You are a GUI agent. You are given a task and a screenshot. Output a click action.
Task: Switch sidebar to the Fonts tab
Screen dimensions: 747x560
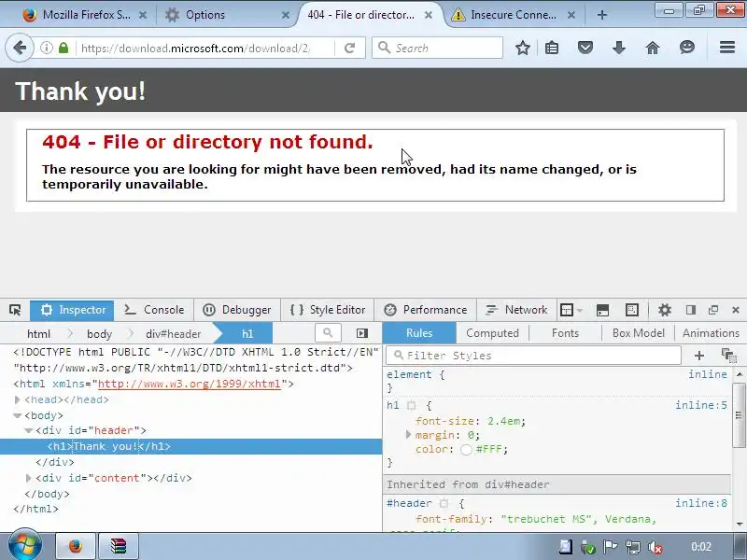pyautogui.click(x=565, y=333)
